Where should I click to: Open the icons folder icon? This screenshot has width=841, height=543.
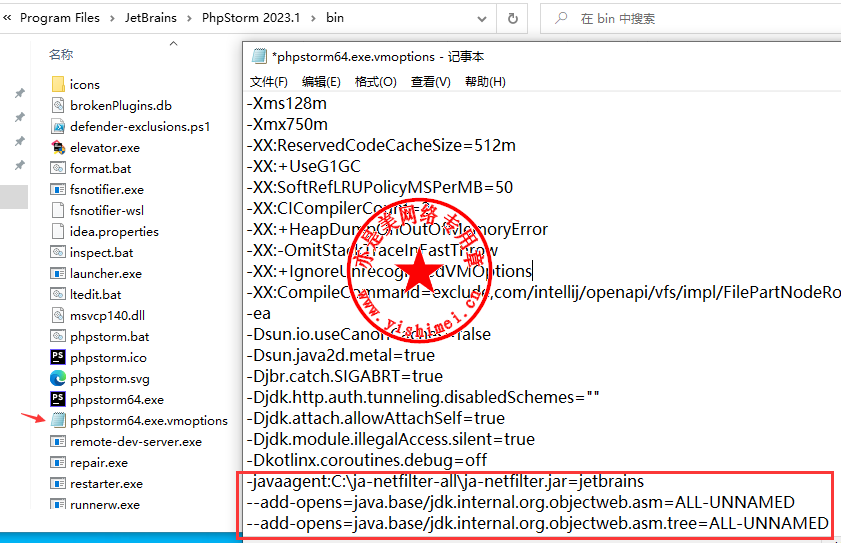pos(58,84)
